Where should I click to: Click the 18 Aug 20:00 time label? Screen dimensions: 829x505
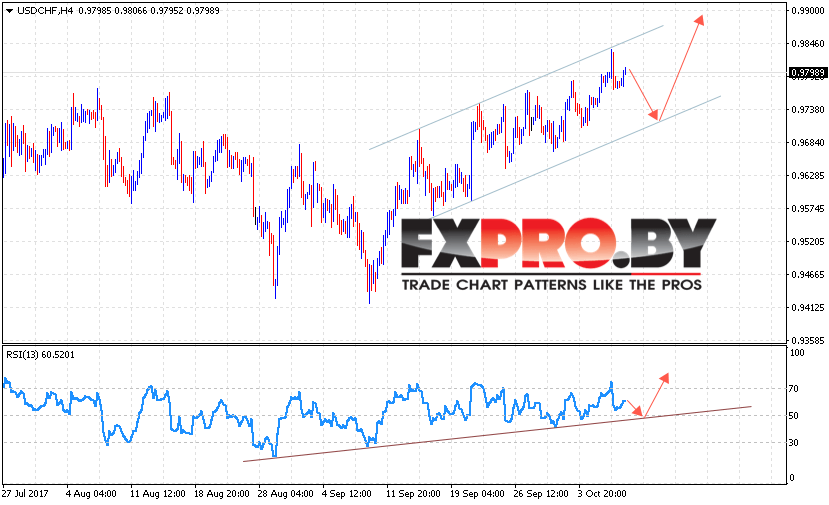222,493
